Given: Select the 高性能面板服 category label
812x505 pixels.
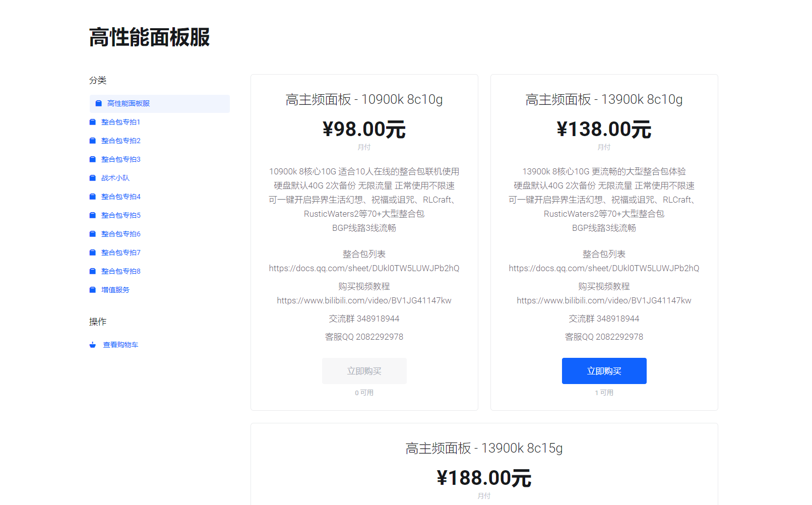Looking at the screenshot, I should click(129, 103).
